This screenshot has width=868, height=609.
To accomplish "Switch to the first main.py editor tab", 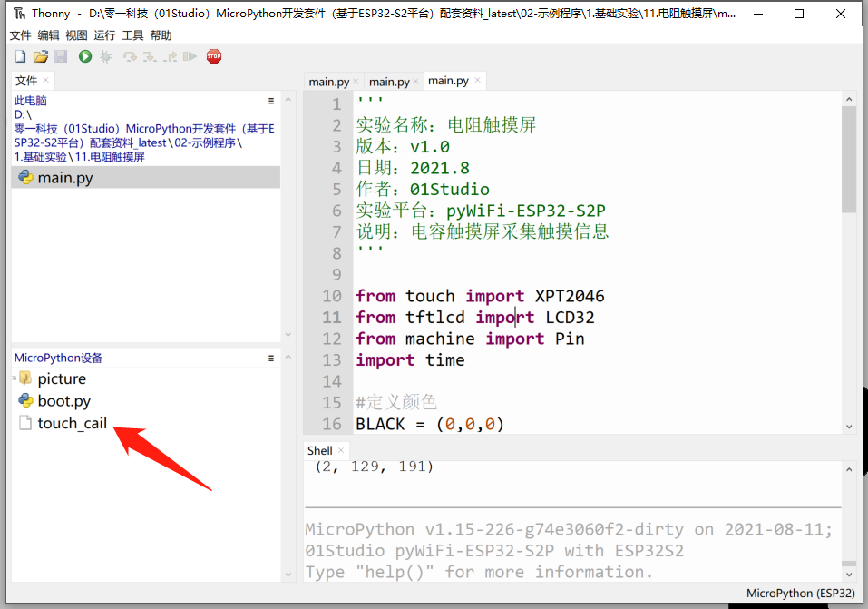I will pos(328,82).
